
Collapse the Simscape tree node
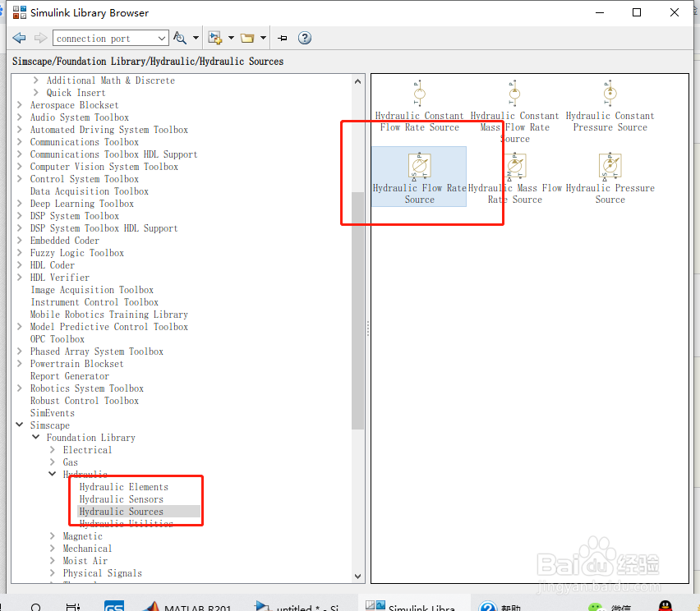click(x=20, y=425)
